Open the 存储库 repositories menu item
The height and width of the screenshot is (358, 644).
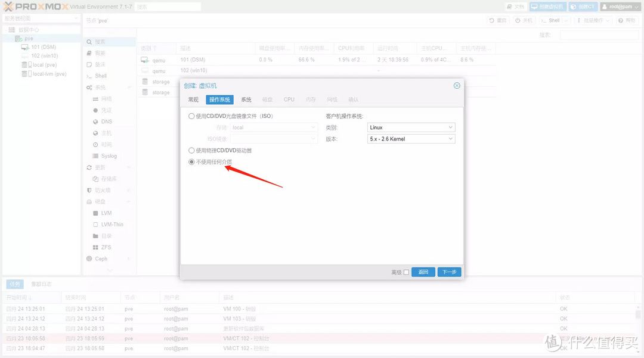[x=109, y=179]
